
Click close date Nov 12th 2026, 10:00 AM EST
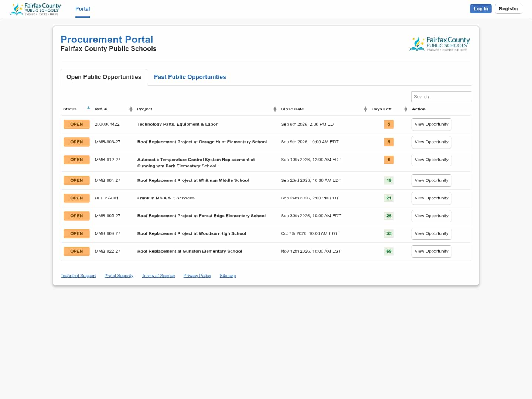click(x=311, y=251)
